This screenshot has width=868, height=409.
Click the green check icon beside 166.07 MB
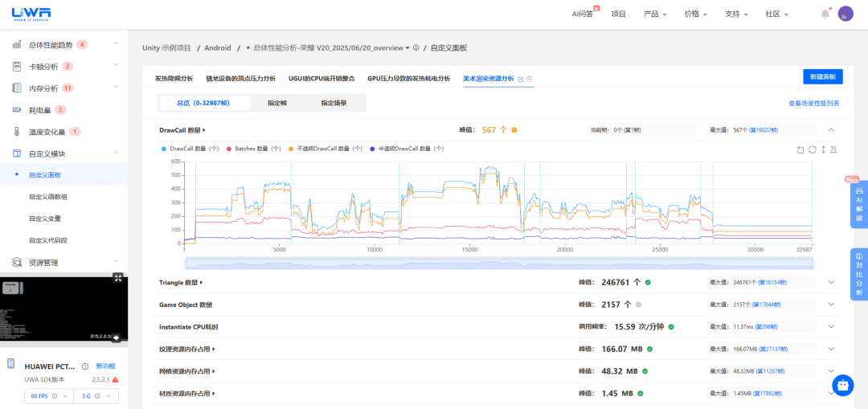650,350
